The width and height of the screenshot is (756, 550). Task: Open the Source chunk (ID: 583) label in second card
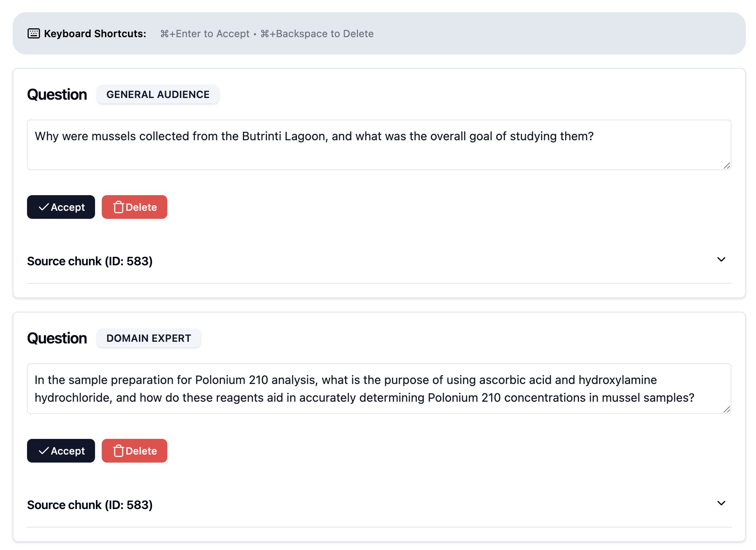tap(90, 505)
